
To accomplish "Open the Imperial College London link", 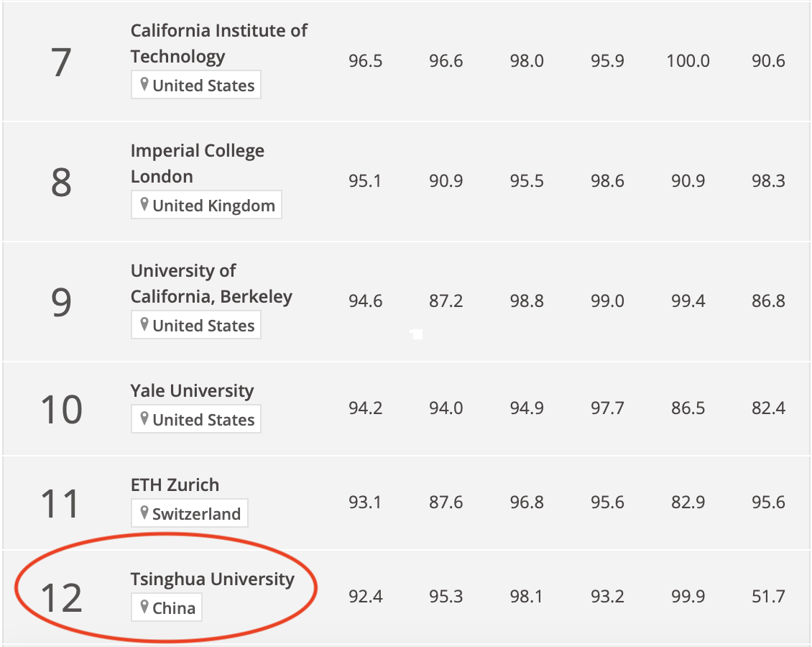I will 198,164.
